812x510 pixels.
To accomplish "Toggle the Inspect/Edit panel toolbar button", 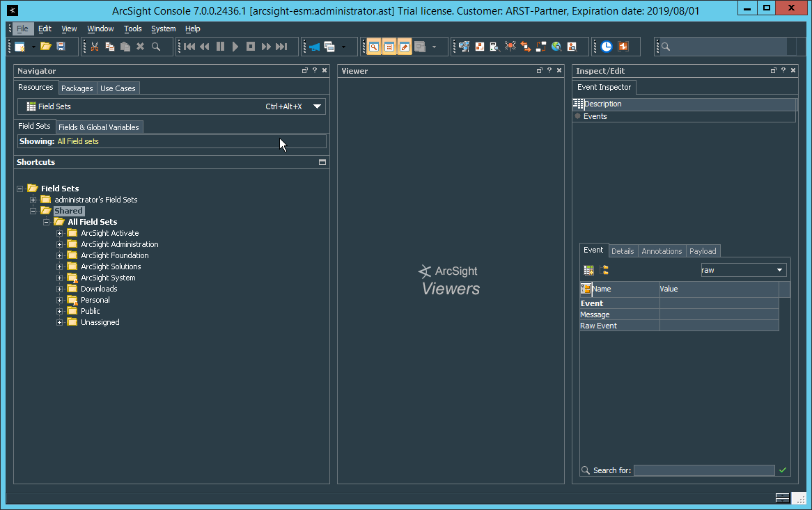I will 405,47.
